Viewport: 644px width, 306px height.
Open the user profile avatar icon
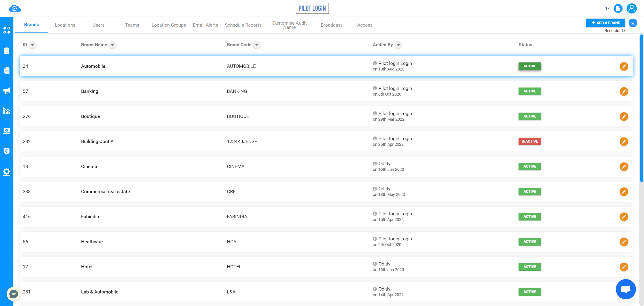[x=631, y=9]
